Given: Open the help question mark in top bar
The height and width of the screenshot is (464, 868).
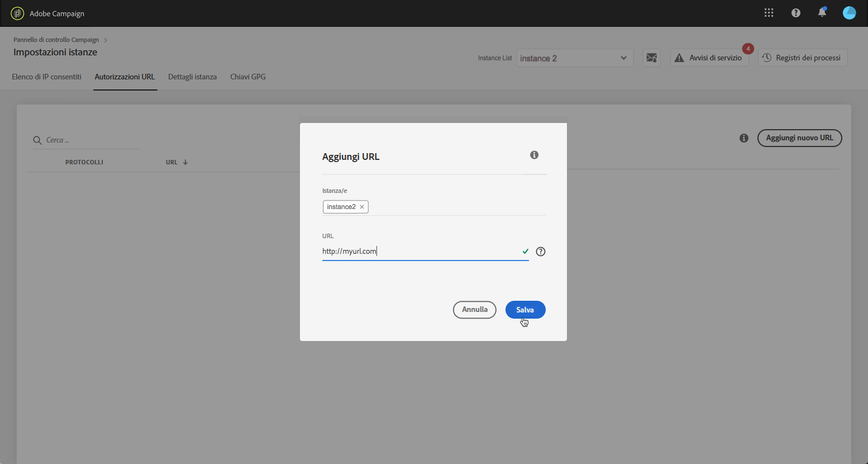Looking at the screenshot, I should (796, 13).
